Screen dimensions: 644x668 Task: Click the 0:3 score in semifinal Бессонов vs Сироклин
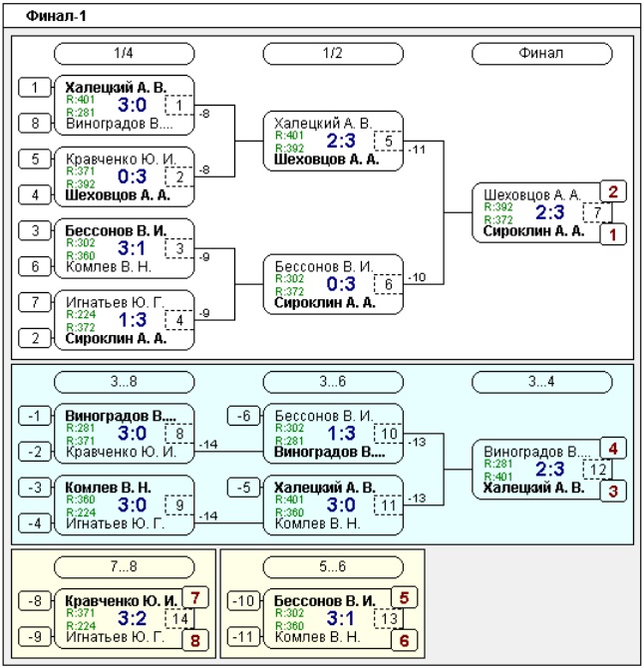click(341, 284)
